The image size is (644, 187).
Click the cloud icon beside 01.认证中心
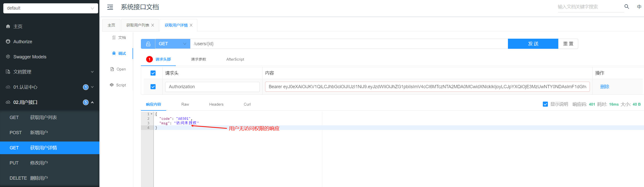point(8,87)
